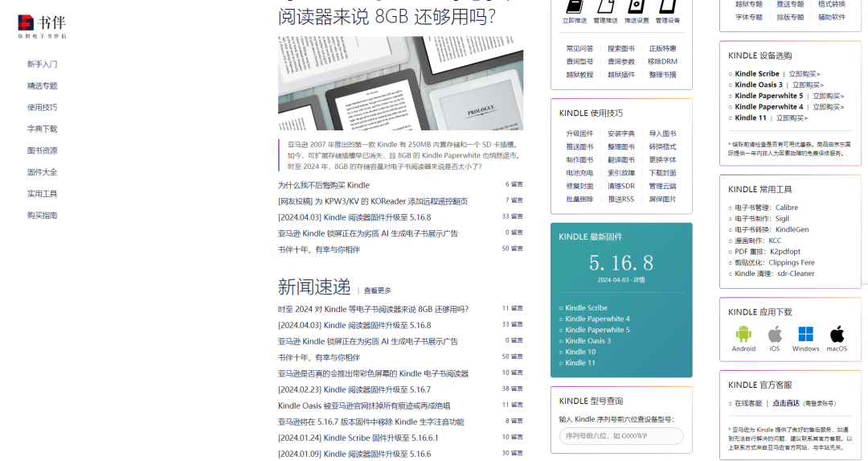Open 字典下载 sidebar item
The width and height of the screenshot is (868, 461).
42,129
